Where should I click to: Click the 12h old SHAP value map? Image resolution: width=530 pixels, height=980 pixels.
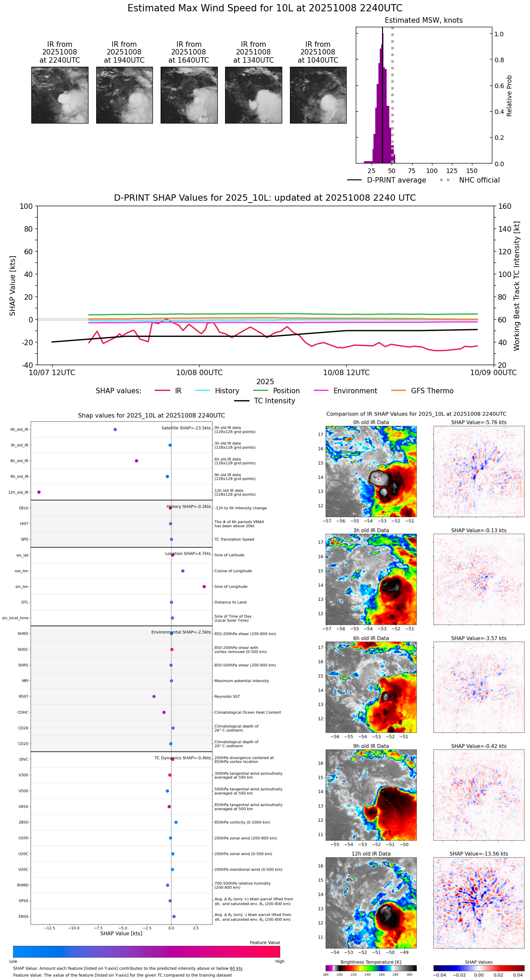coord(479,902)
